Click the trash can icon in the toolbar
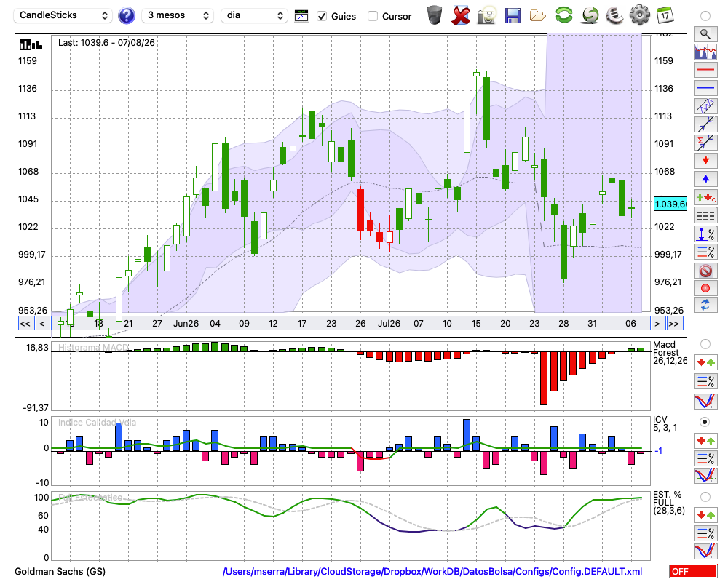The image size is (728, 582). pos(435,15)
